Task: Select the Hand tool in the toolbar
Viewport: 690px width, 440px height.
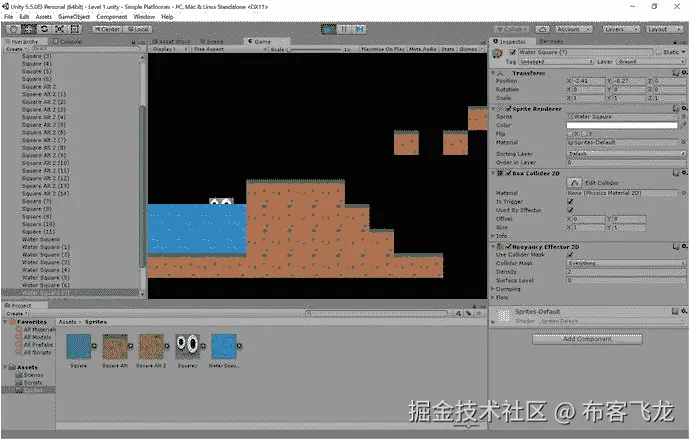Action: (13, 29)
